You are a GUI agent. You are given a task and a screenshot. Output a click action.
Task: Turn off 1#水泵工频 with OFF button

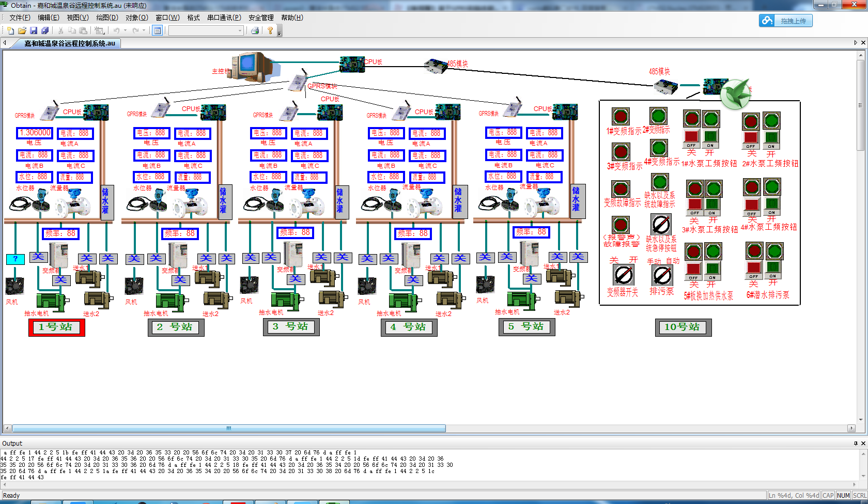[691, 138]
